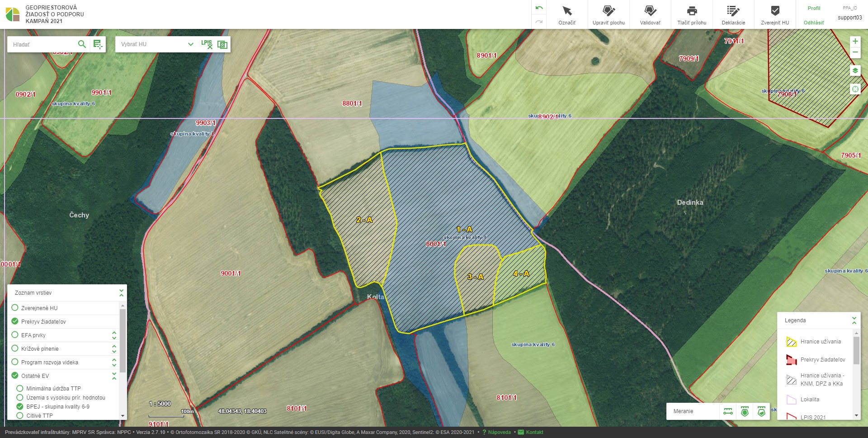Click the layer list scrollbar thumb
The image size is (868, 438).
coord(123,341)
